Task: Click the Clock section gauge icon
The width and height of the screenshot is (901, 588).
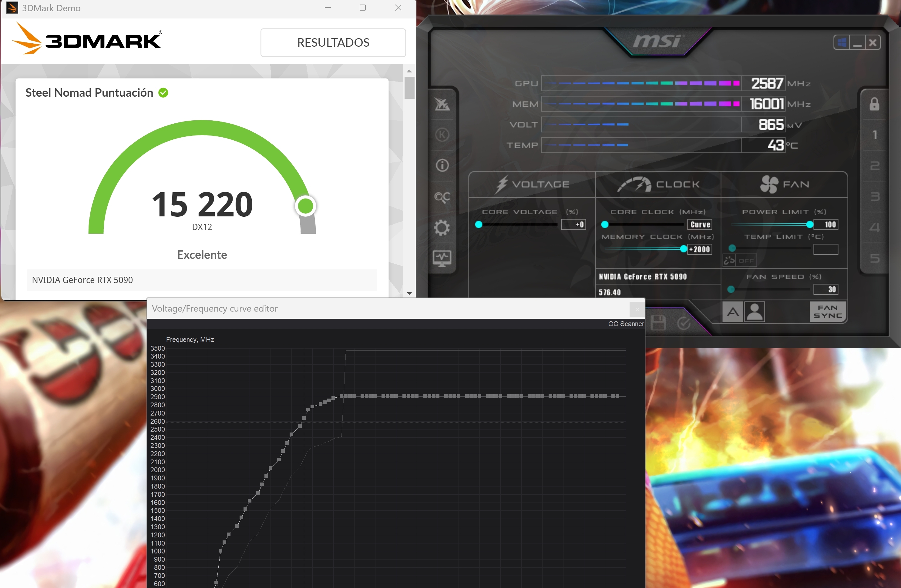Action: pos(634,184)
